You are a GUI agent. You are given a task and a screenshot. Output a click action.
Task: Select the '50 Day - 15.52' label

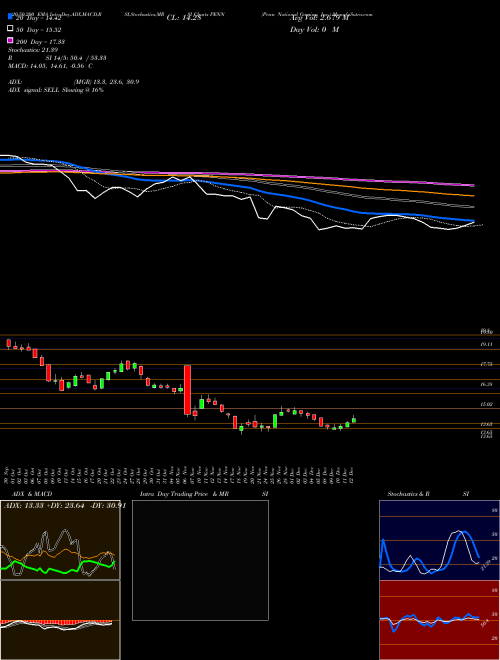coord(39,30)
